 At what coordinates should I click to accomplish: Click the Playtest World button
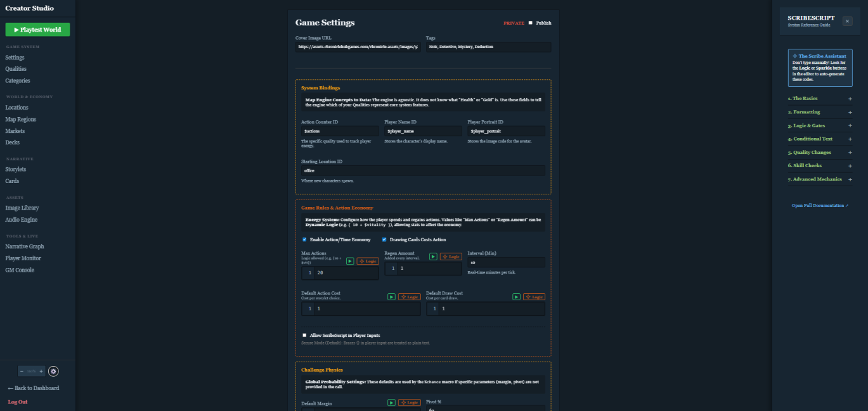tap(37, 30)
